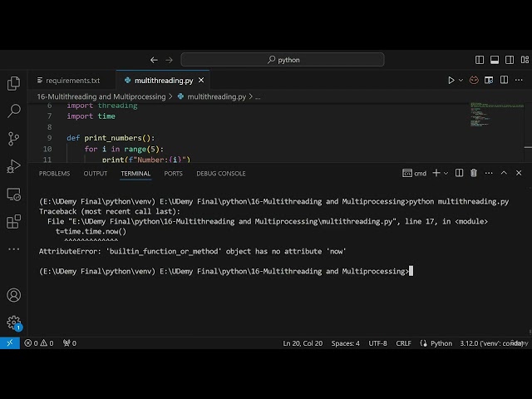Expand the run button dropdown arrow

click(x=461, y=81)
